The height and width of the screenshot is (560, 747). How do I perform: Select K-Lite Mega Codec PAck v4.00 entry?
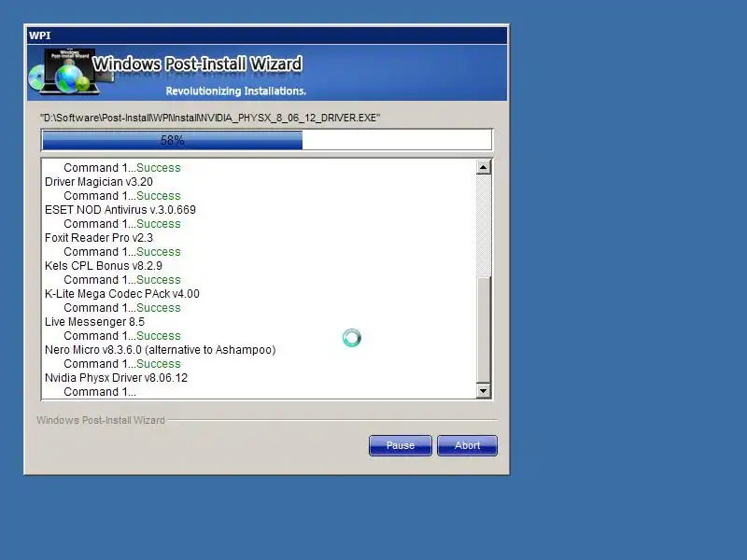coord(122,294)
